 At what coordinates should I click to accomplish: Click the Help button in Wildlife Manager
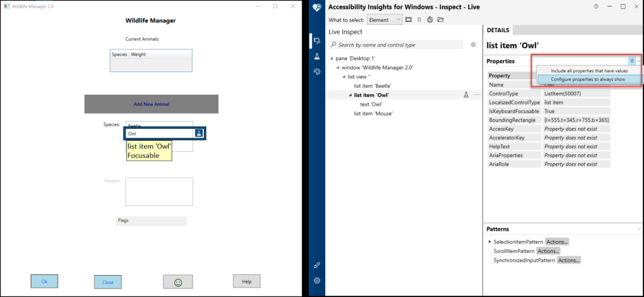click(247, 281)
